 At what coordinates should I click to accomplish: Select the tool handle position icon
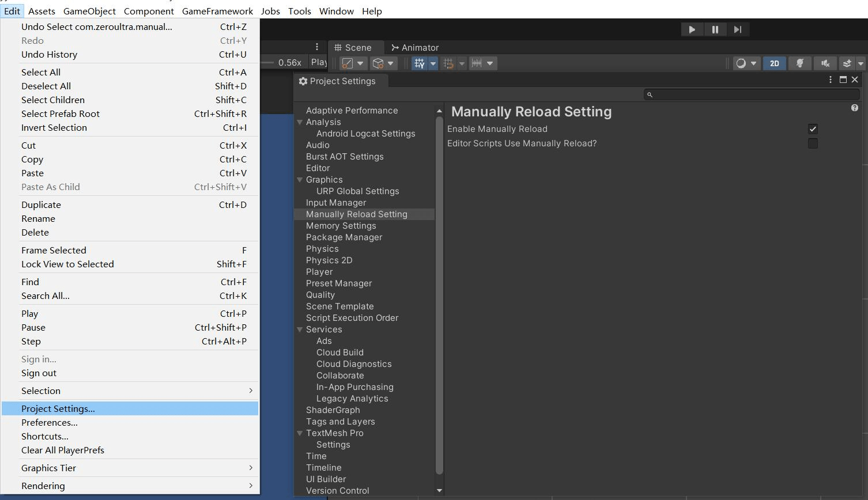click(x=348, y=63)
